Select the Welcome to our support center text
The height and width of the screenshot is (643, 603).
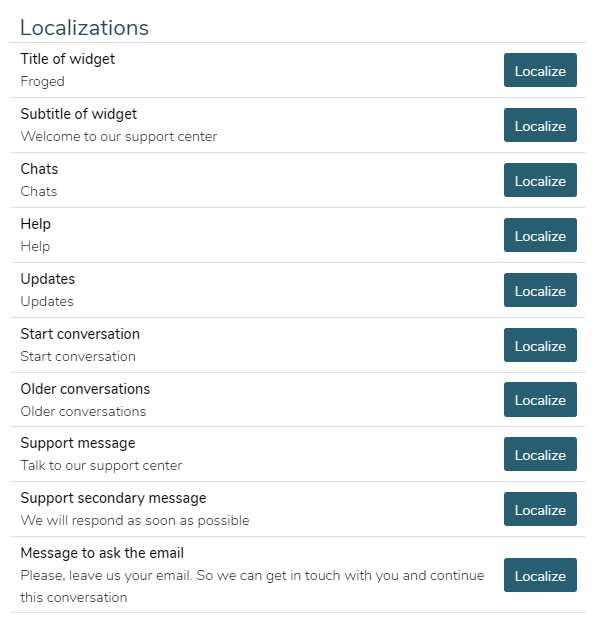tap(119, 137)
